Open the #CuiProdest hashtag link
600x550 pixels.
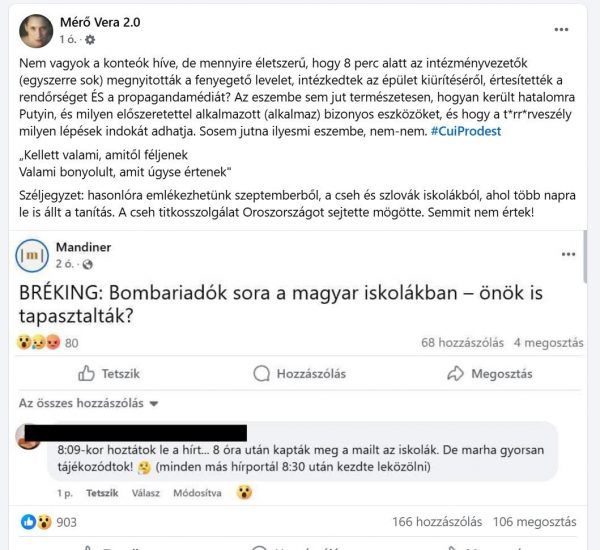(466, 131)
